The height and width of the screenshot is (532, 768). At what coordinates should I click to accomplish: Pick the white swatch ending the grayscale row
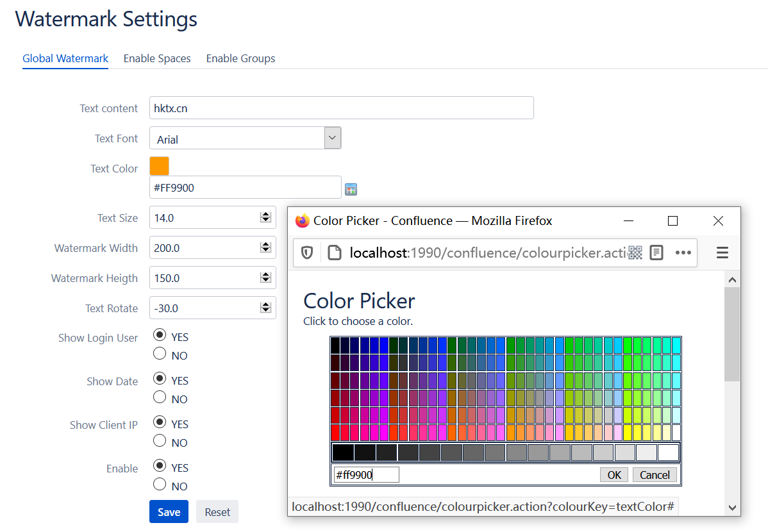(x=669, y=452)
